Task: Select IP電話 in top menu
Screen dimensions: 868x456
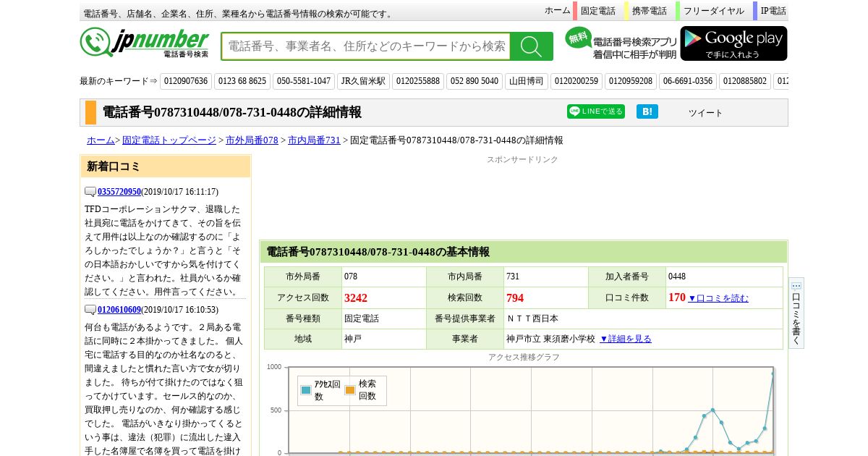Action: 773,11
